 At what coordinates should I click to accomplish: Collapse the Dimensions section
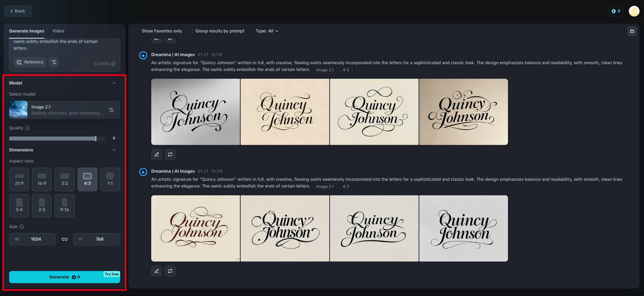pyautogui.click(x=114, y=150)
